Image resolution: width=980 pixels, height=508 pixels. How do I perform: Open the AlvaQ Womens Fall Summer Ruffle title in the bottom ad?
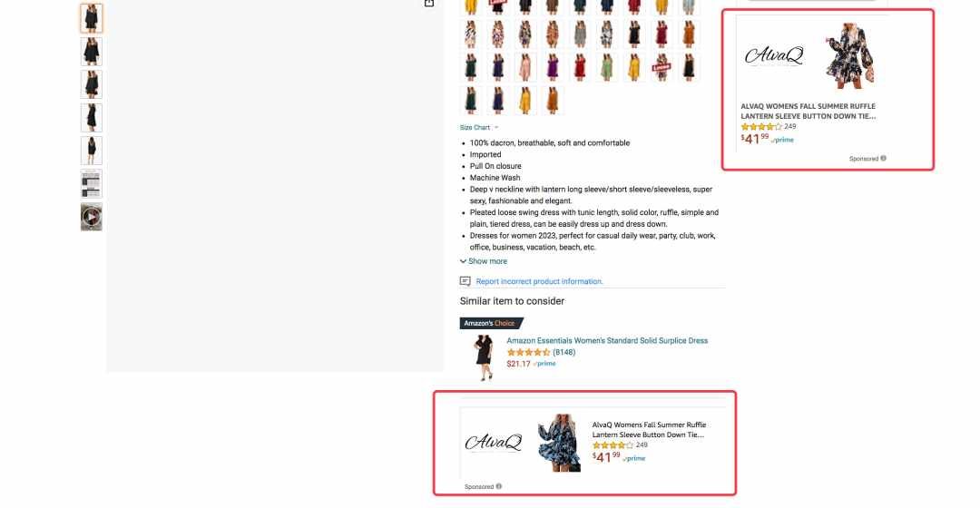[649, 429]
